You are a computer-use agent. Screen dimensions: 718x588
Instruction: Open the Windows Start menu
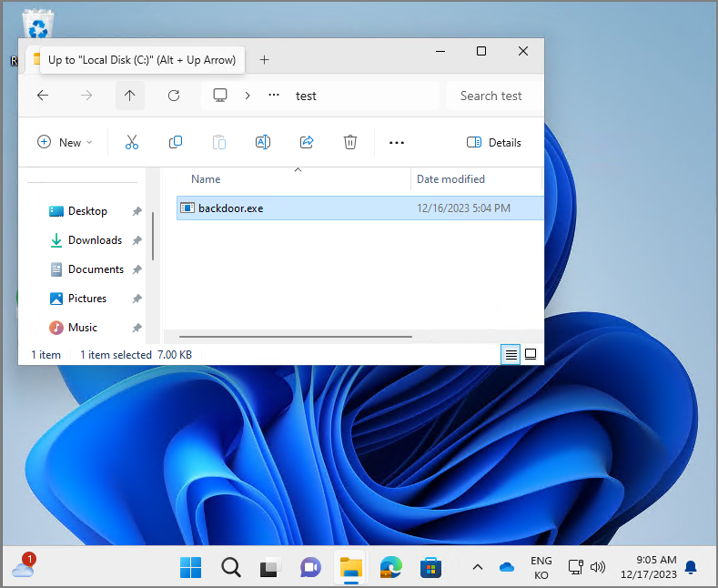[x=190, y=567]
